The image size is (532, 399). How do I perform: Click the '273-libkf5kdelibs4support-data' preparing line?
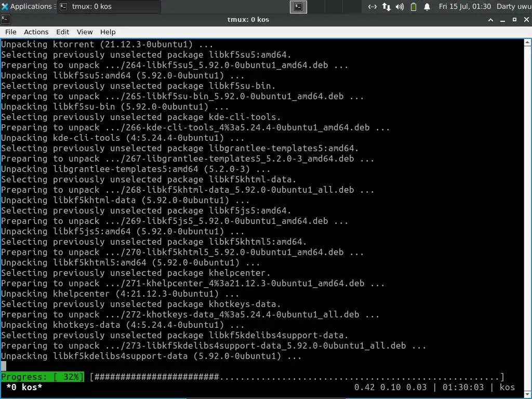tap(214, 345)
